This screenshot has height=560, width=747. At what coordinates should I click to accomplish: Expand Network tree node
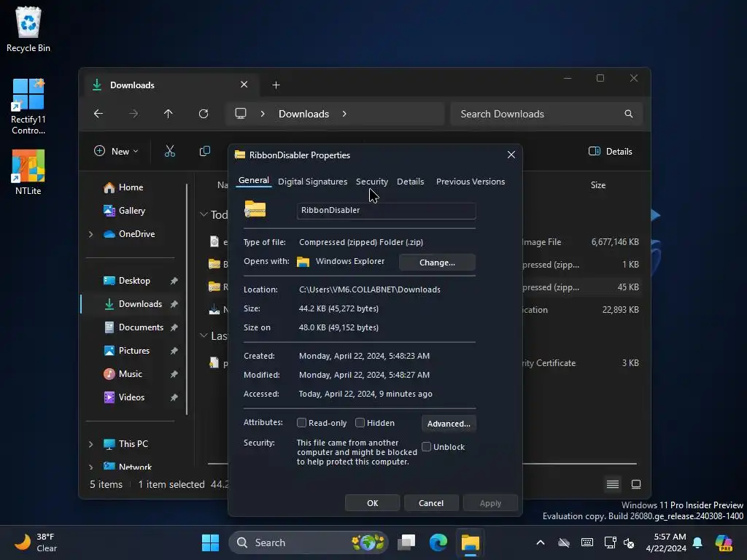point(91,467)
